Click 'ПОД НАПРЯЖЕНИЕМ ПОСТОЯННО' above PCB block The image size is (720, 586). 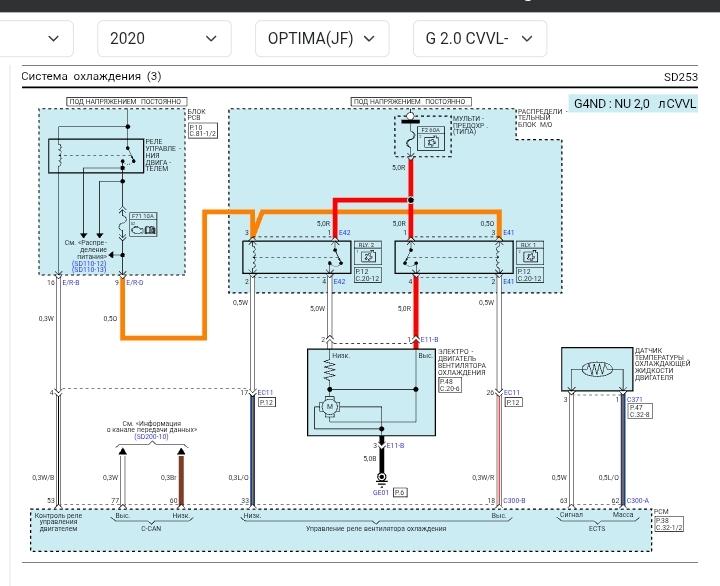point(127,101)
